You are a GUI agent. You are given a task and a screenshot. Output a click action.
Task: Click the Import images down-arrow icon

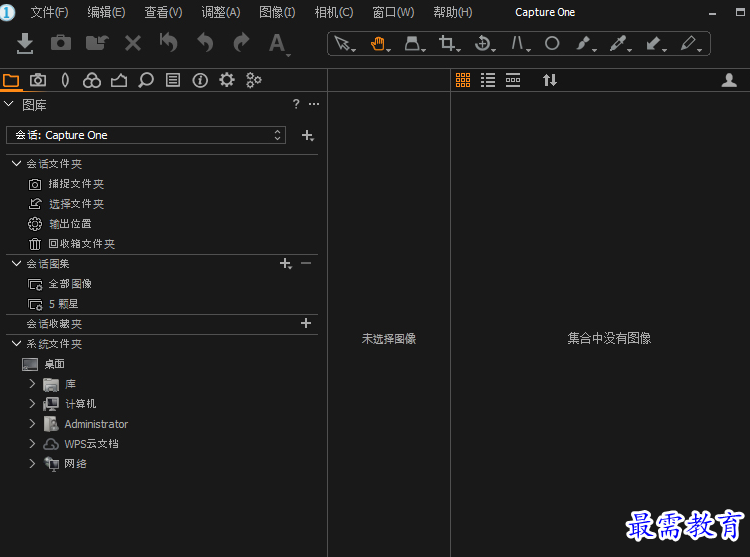pos(24,44)
